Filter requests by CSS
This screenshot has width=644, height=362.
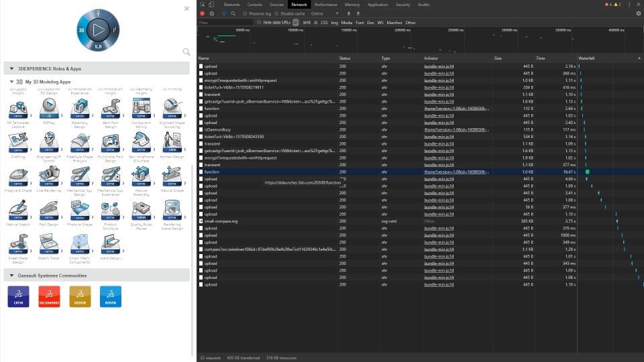pos(324,23)
